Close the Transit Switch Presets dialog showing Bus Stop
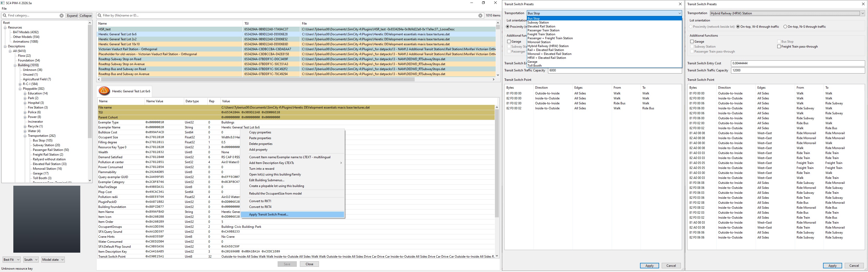Viewport: 868px width, 272px height. point(680,4)
